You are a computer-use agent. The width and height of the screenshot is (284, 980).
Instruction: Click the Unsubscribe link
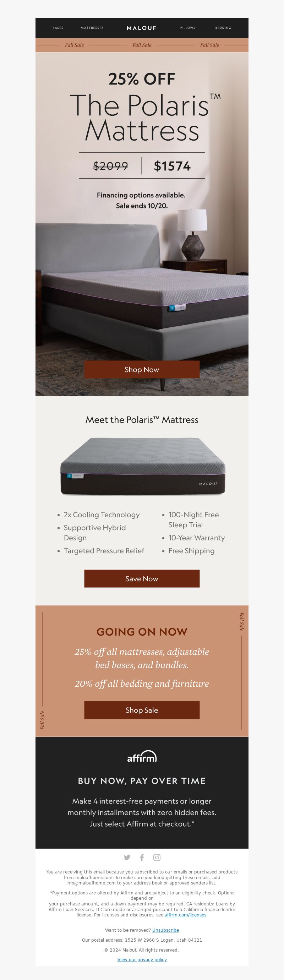coord(165,930)
